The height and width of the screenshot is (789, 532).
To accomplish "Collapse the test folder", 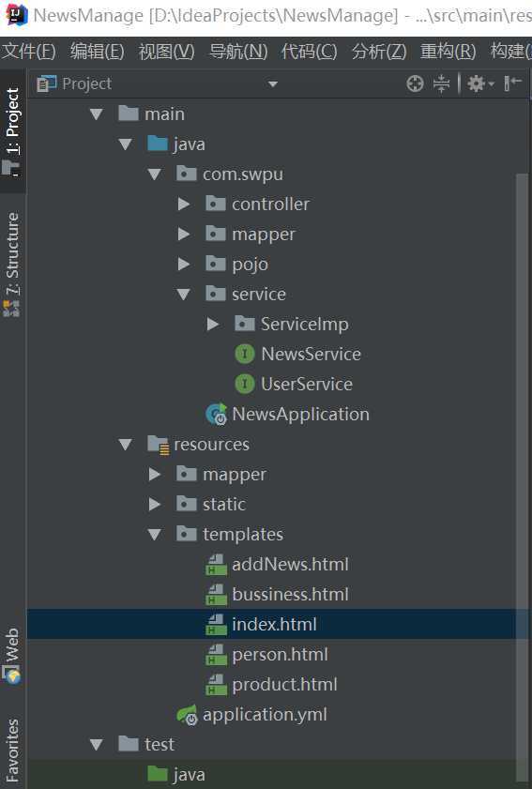I will [x=96, y=745].
